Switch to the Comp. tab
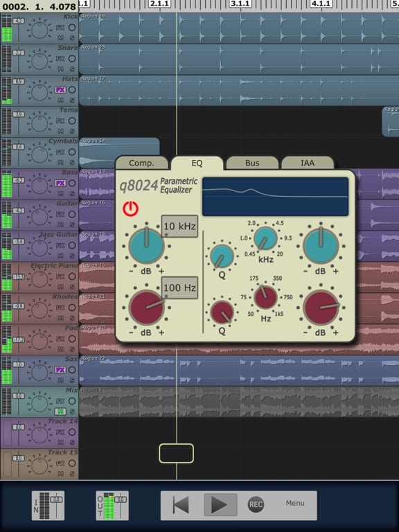Image resolution: width=399 pixels, height=532 pixels. pyautogui.click(x=141, y=163)
